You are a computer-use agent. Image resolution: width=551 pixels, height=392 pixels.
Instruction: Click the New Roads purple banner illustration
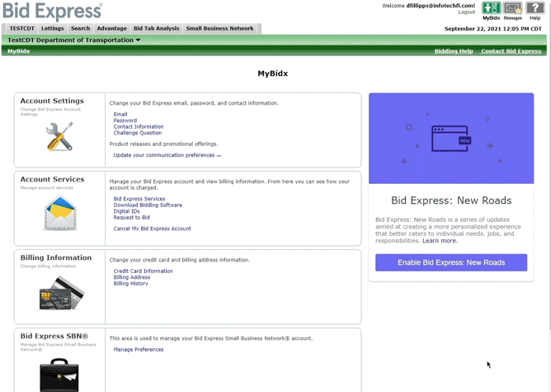tap(451, 139)
